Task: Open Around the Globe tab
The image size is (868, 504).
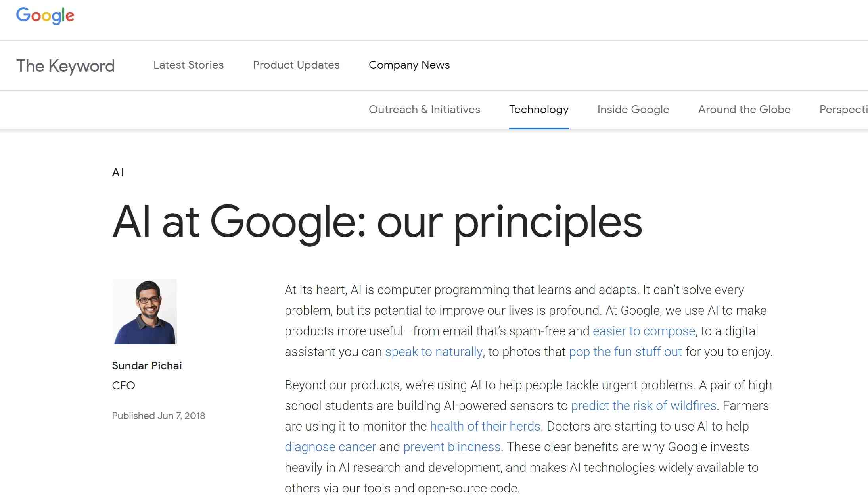Action: 744,110
